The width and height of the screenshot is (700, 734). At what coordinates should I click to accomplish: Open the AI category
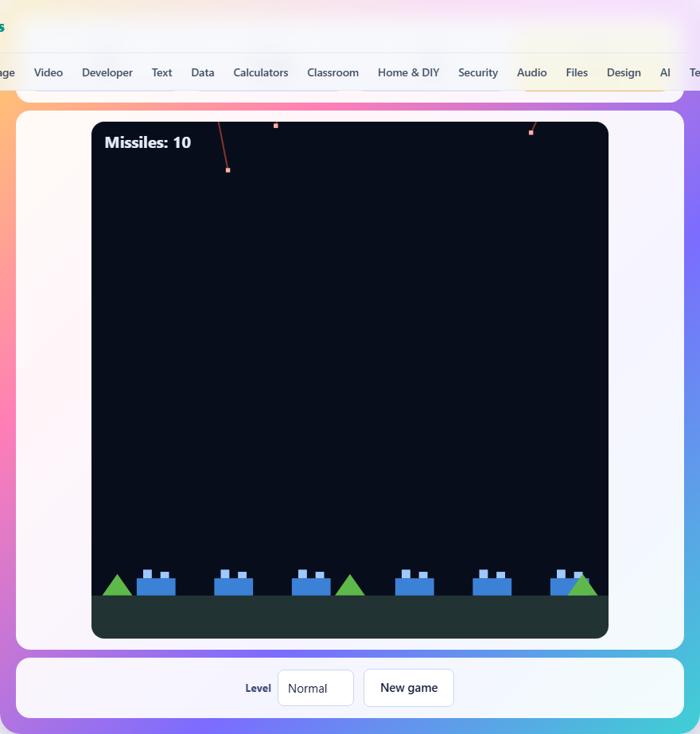pyautogui.click(x=665, y=72)
